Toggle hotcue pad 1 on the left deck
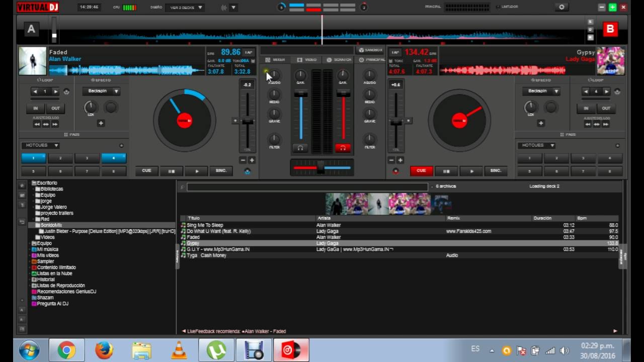The height and width of the screenshot is (362, 644). click(33, 158)
